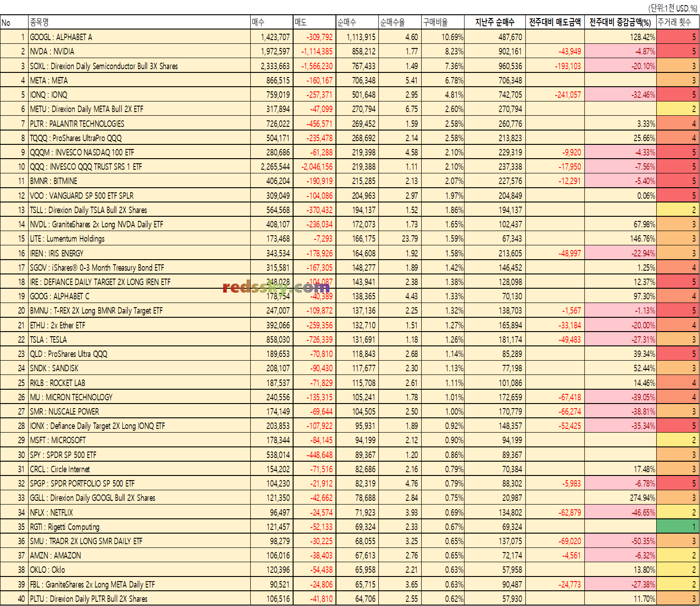Select the No column header

click(14, 22)
